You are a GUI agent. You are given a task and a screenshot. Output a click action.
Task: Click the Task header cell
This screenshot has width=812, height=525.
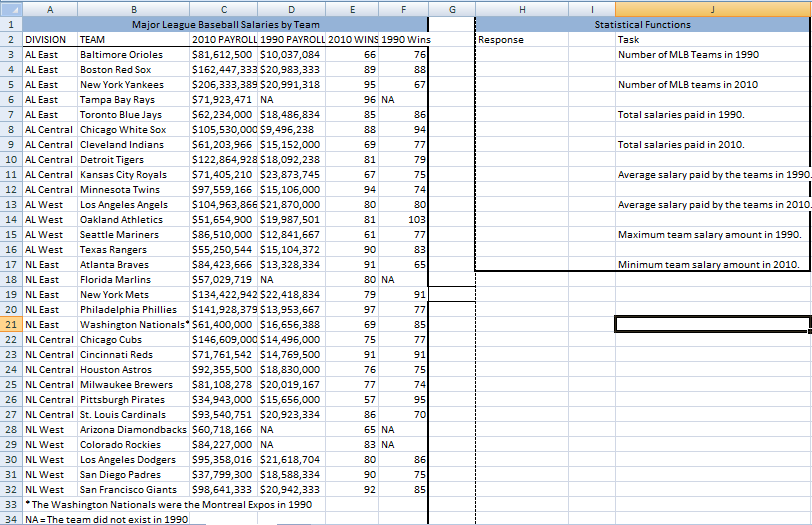pyautogui.click(x=713, y=39)
